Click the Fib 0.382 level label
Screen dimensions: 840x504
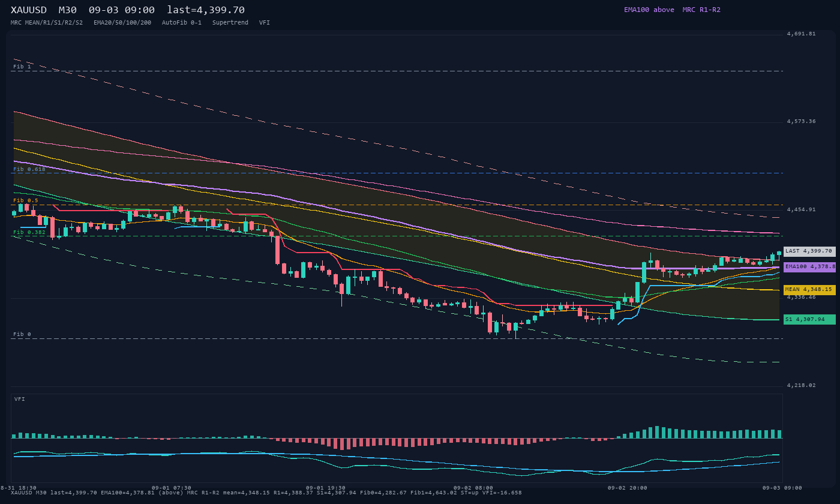(29, 232)
